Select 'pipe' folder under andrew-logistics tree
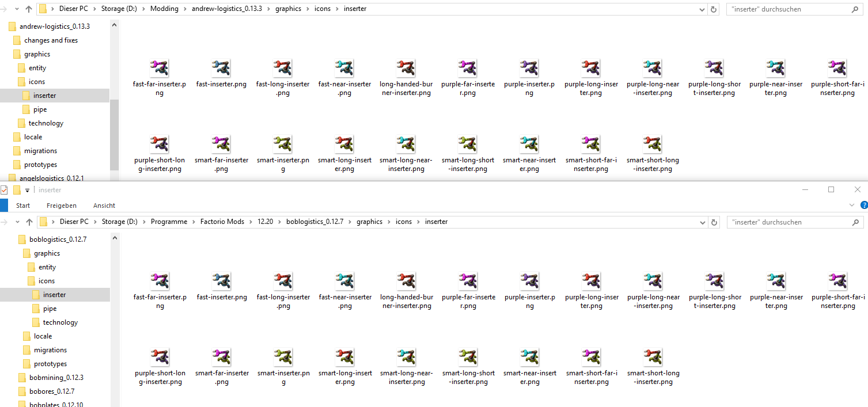The width and height of the screenshot is (868, 407). [x=40, y=109]
